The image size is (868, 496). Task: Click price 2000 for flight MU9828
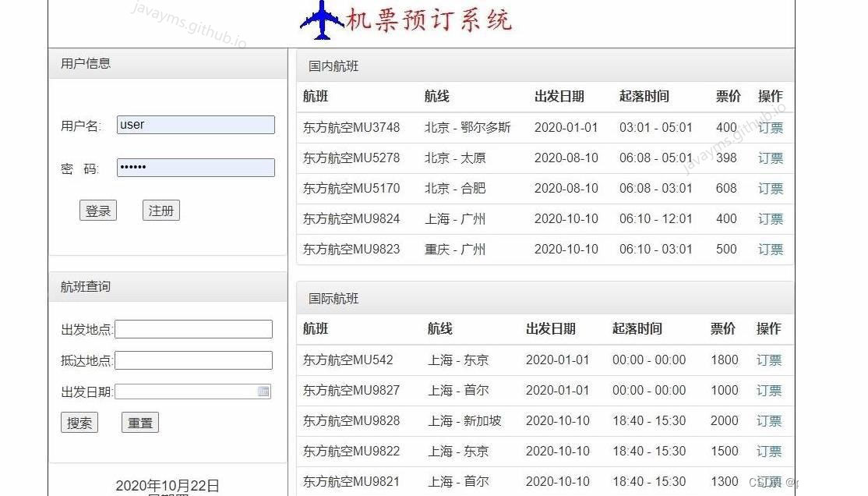(725, 421)
